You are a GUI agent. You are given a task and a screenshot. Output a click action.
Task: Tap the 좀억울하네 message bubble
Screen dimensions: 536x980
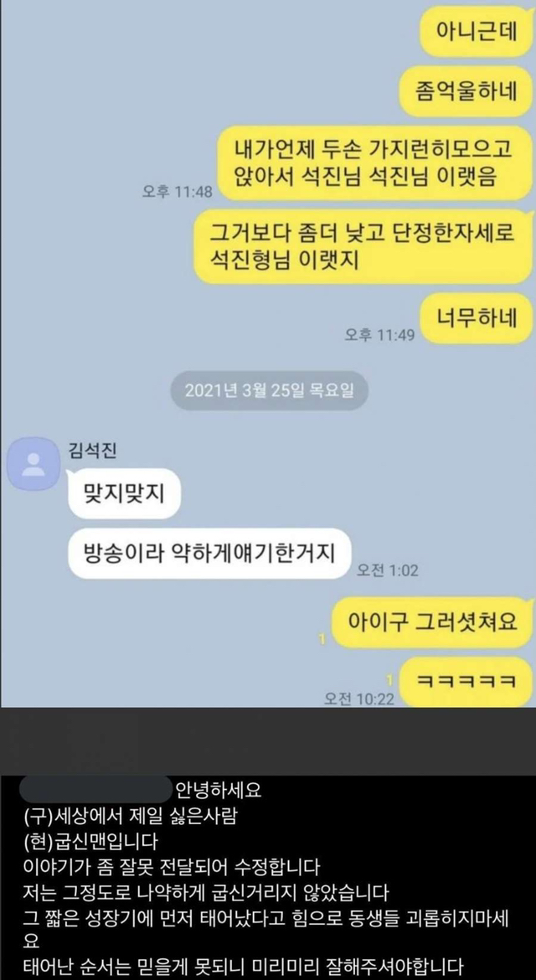pyautogui.click(x=465, y=90)
